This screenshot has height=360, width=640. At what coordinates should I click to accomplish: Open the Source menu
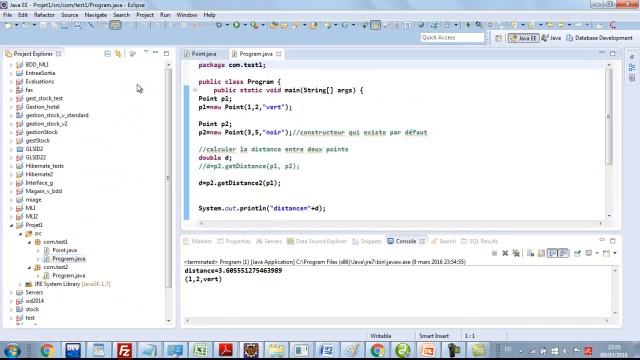69,15
